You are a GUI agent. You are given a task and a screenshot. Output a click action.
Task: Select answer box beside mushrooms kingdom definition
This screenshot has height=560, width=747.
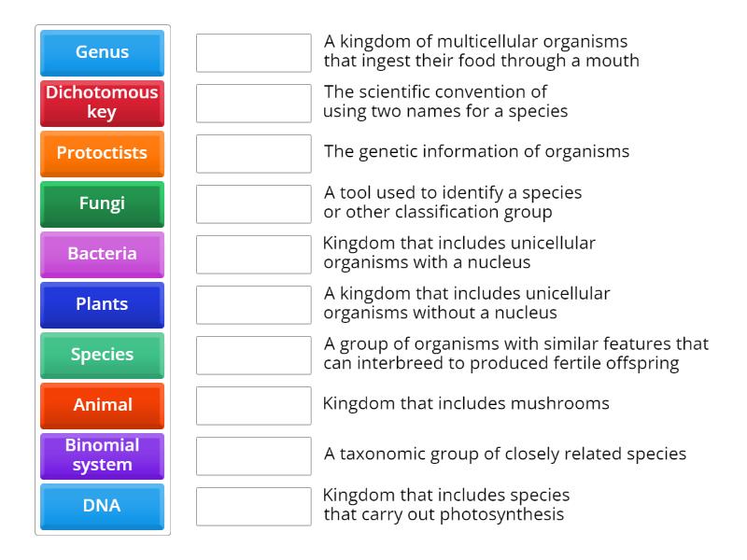tap(254, 406)
